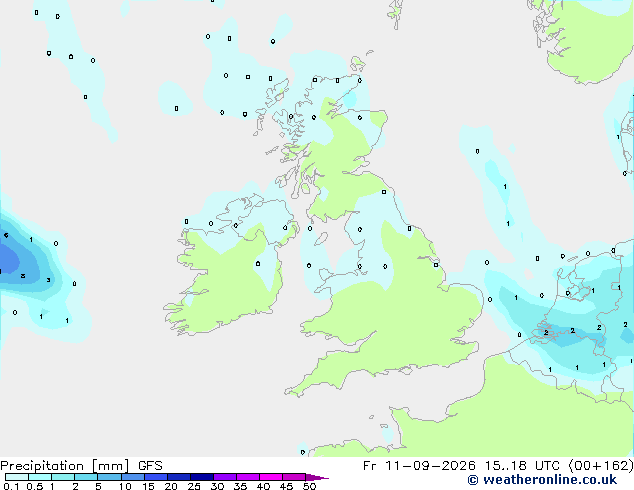The height and width of the screenshot is (490, 634).
Task: Open the weatheronline.co.uk copyright link
Action: pos(542,480)
